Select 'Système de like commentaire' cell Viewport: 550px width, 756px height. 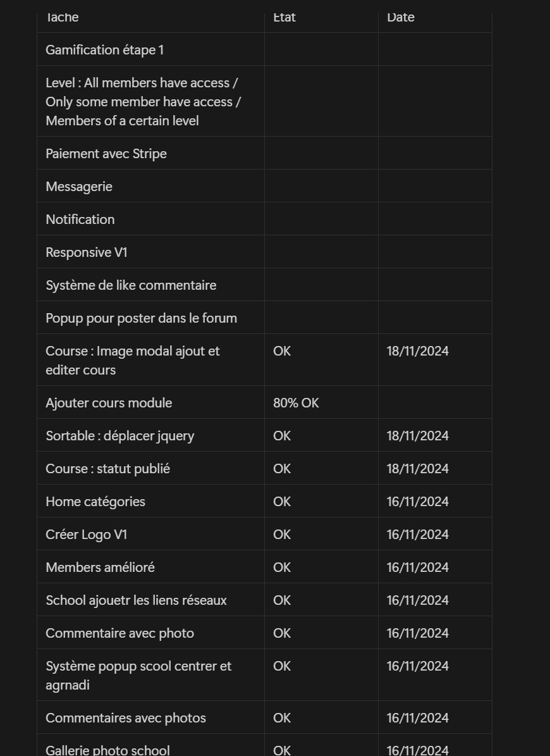(150, 285)
